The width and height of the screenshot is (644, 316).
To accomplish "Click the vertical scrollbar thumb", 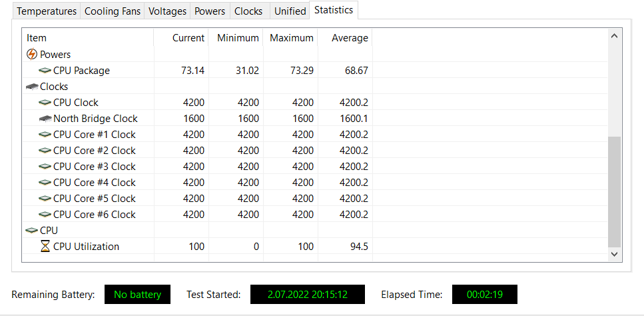I will coord(615,192).
